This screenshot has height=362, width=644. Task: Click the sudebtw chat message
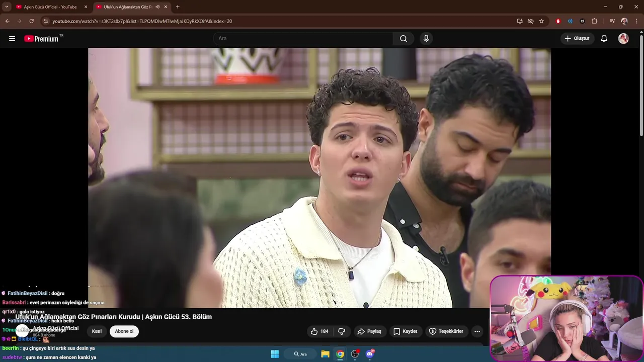point(49,357)
